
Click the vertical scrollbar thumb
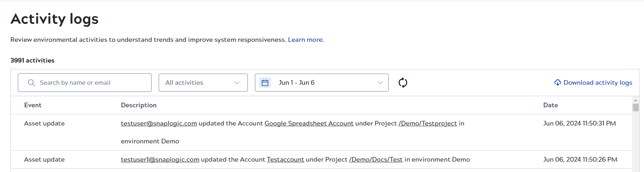pos(635,108)
